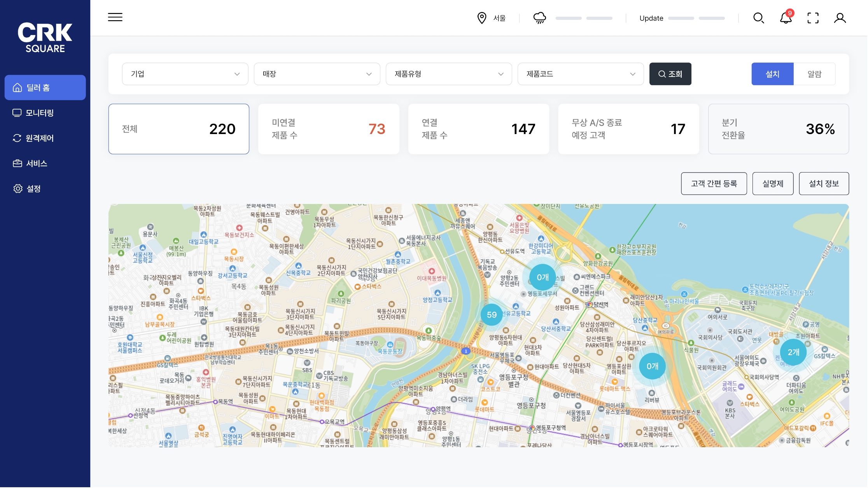Open 설정 gear in the sidebar

(x=33, y=189)
